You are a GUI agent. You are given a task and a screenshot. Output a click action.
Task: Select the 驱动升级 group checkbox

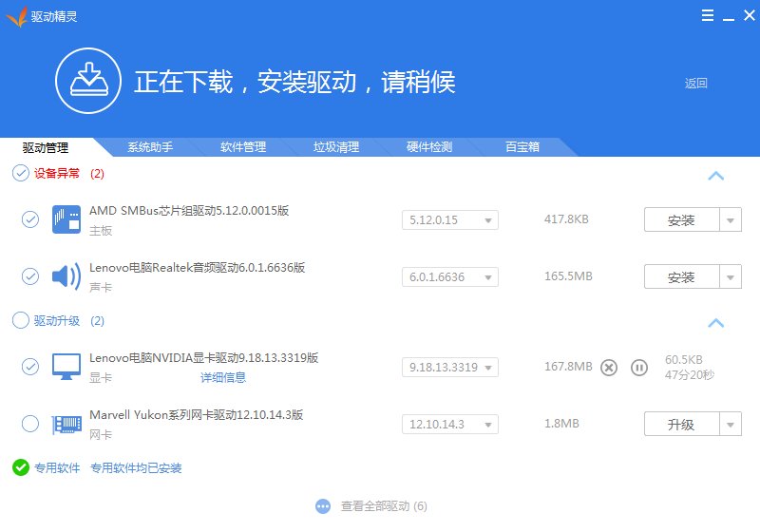coord(21,320)
